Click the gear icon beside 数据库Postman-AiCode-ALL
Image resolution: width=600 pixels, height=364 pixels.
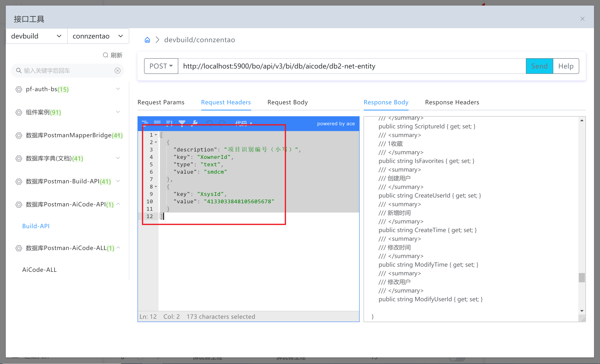19,248
